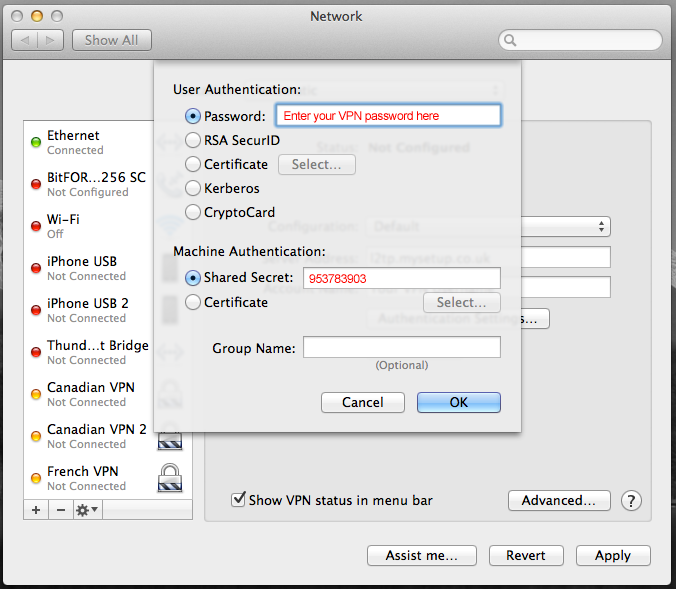Viewport: 676px width, 589px height.
Task: Click the Password input field
Action: pos(388,115)
